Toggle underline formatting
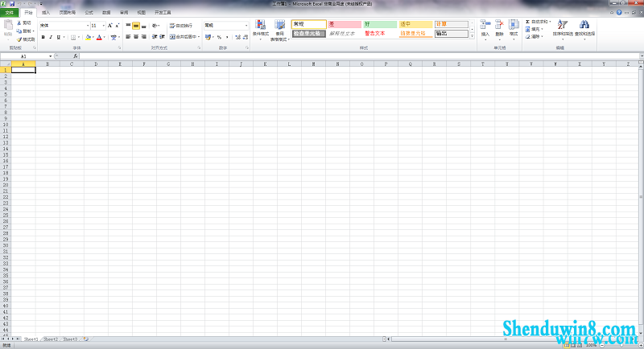The width and height of the screenshot is (644, 349). [58, 37]
